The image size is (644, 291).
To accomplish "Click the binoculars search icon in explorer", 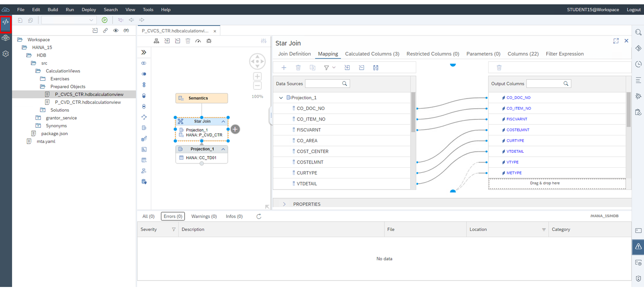I will tap(126, 31).
